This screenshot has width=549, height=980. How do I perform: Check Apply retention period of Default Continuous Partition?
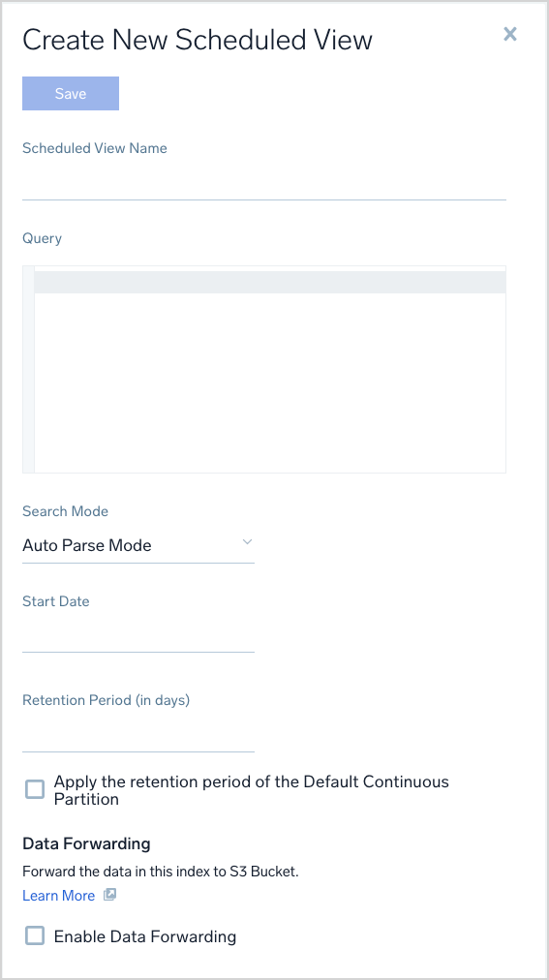35,789
